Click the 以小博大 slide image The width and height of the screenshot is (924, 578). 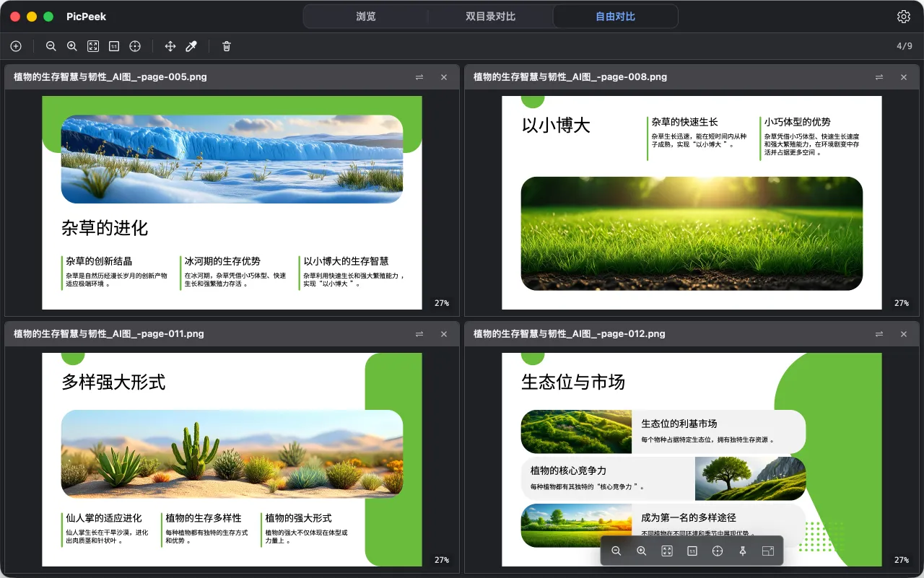(x=692, y=203)
